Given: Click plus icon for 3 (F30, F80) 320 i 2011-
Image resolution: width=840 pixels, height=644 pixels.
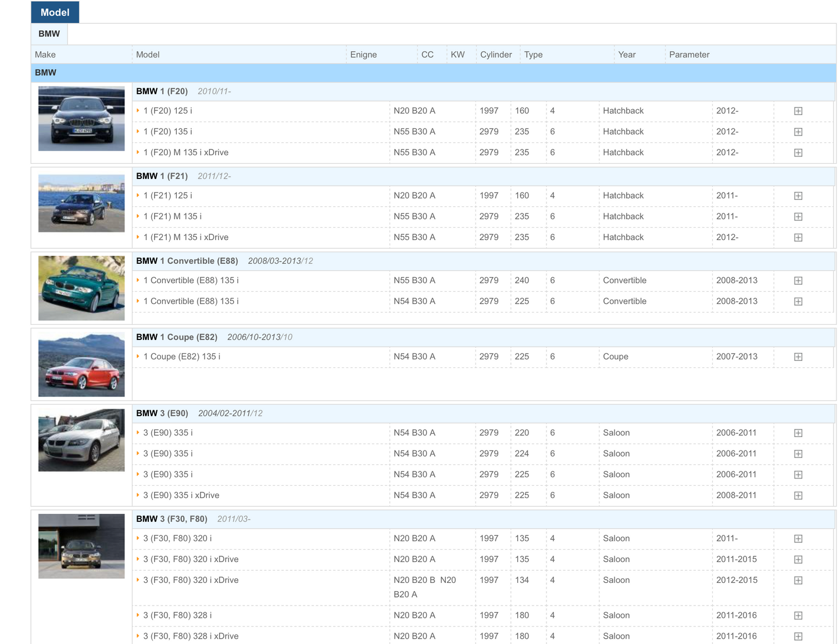Looking at the screenshot, I should click(798, 539).
